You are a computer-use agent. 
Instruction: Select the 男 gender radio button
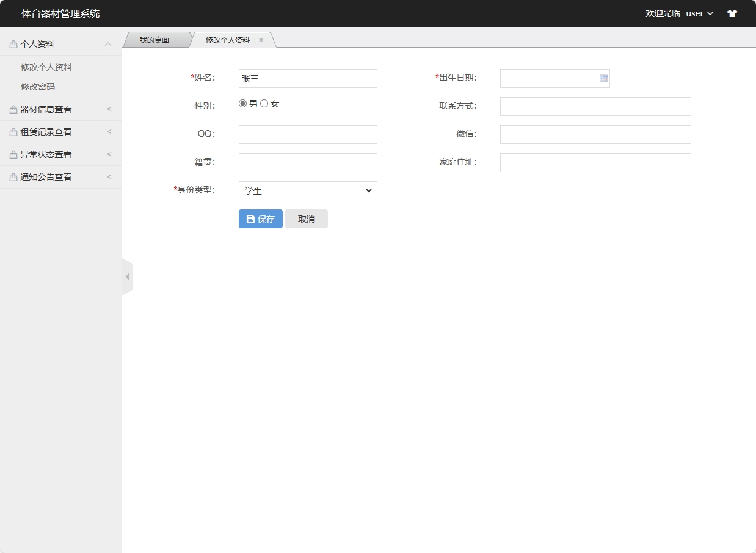click(x=242, y=103)
